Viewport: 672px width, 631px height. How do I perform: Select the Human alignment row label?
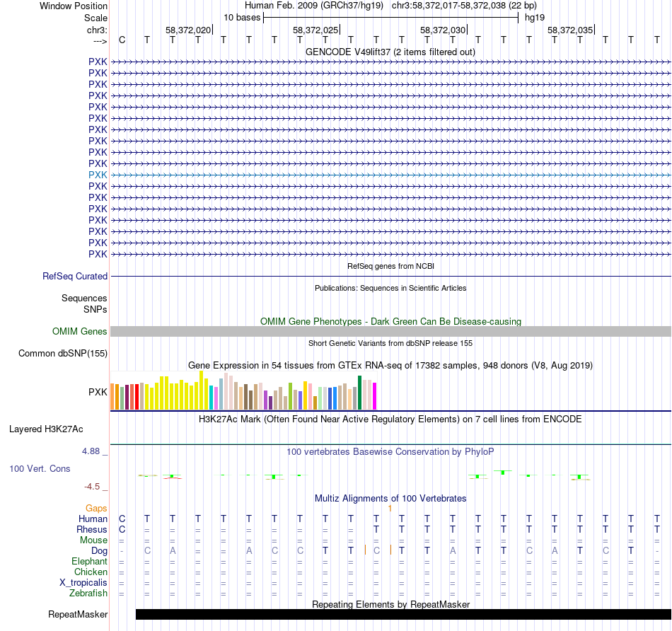point(93,519)
